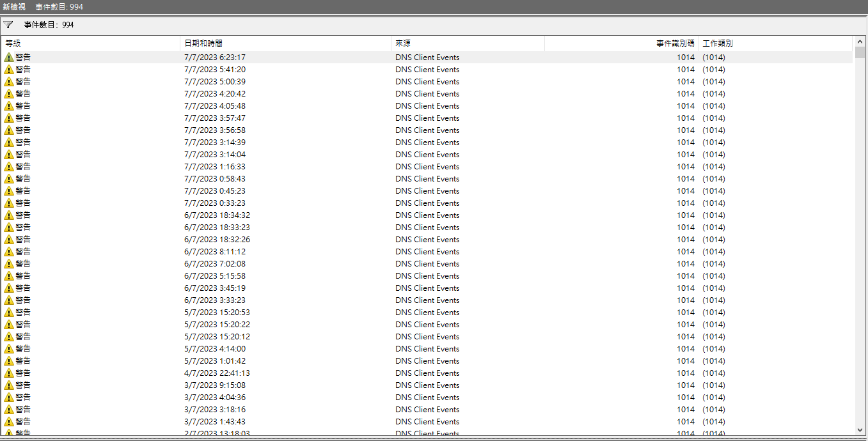Click warning icon of 5/7/2023 4:14:00 event
The image size is (868, 441).
[9, 348]
